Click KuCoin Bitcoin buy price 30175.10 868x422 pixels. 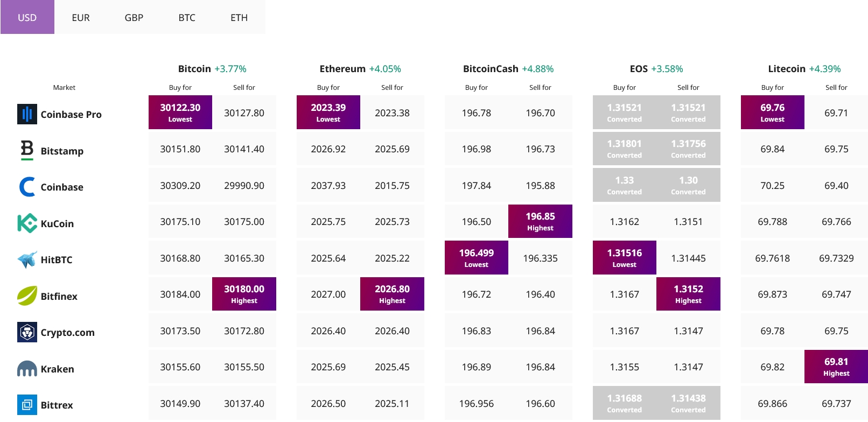coord(180,221)
